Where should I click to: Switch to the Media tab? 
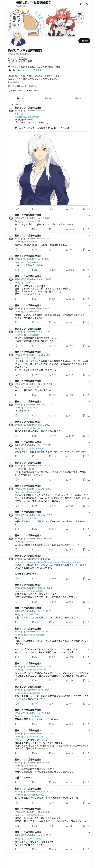[x=78, y=98]
